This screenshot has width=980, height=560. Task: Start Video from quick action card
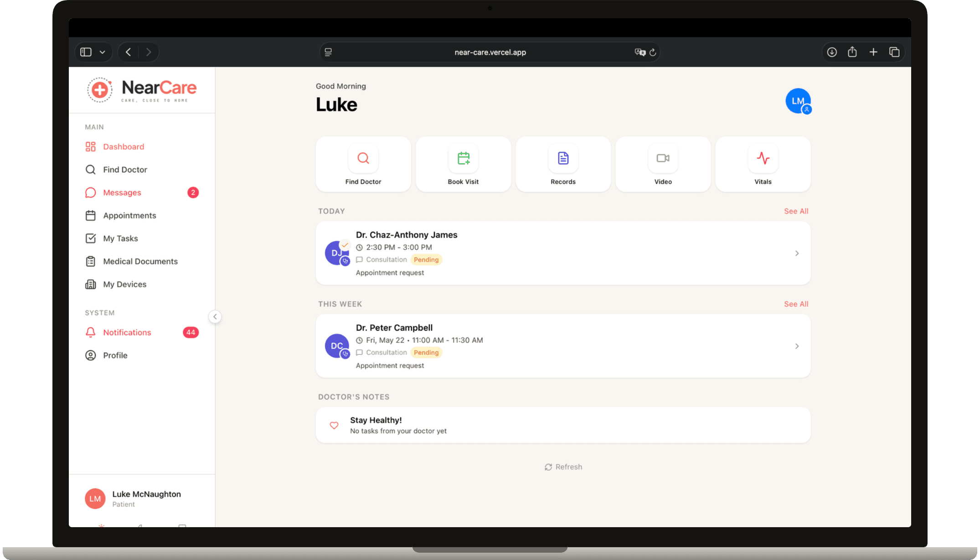pyautogui.click(x=663, y=164)
